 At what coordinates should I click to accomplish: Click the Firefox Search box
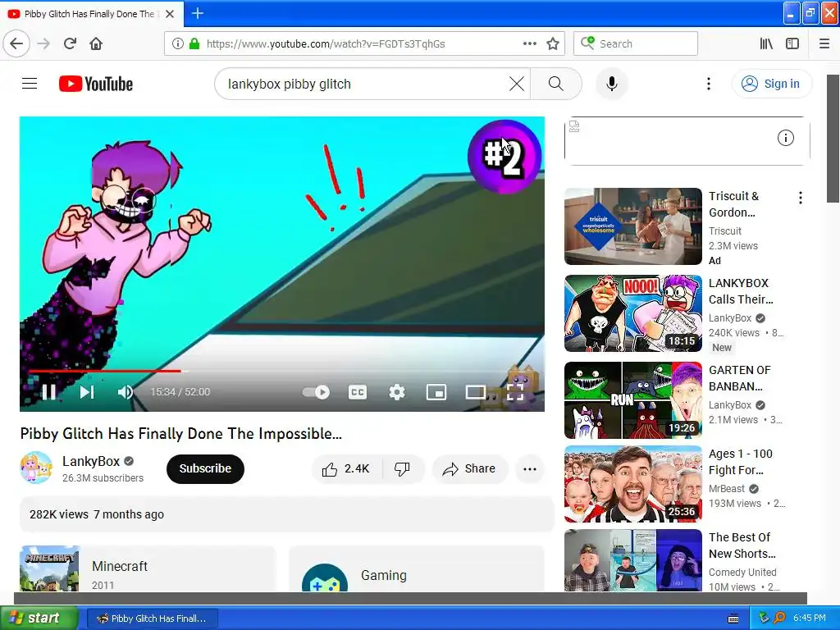click(x=636, y=44)
